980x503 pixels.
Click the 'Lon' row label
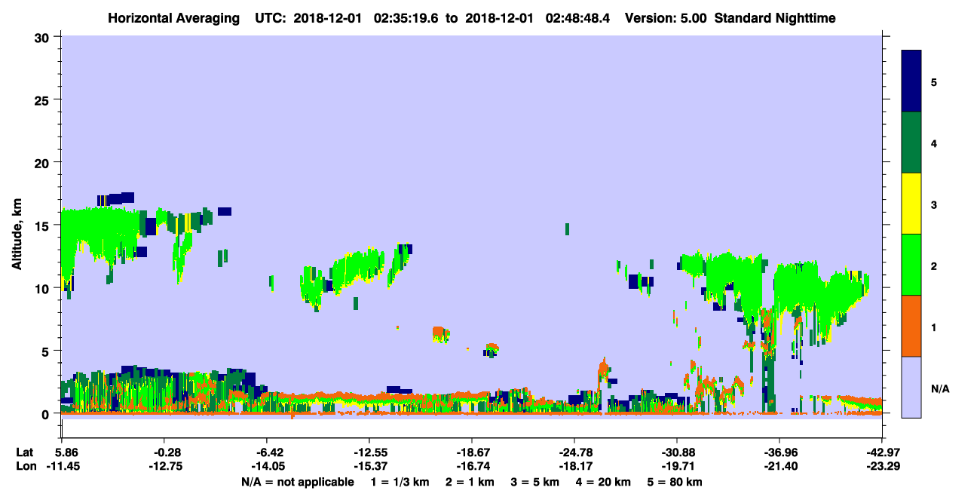(x=25, y=466)
